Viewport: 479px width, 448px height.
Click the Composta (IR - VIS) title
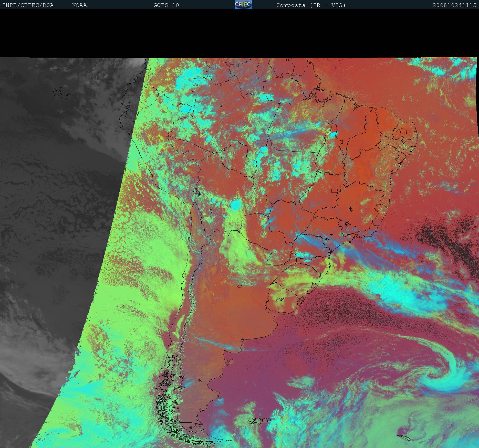point(311,5)
